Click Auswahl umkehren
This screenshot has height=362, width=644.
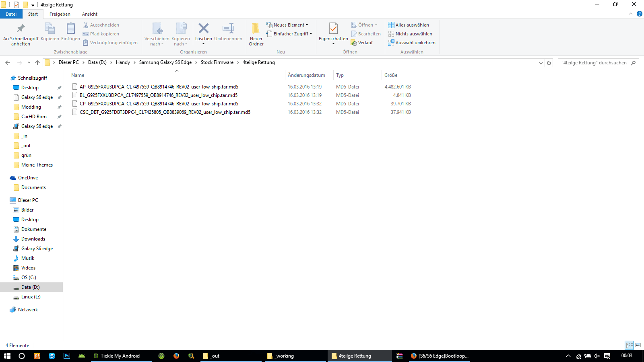pyautogui.click(x=412, y=43)
